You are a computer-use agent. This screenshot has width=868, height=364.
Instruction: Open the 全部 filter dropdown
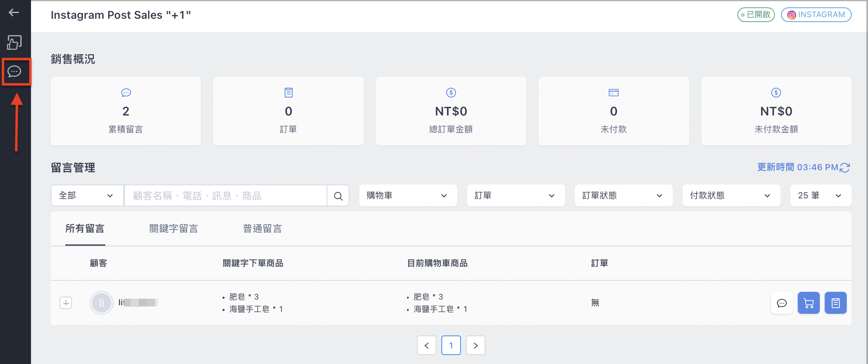[x=87, y=195]
